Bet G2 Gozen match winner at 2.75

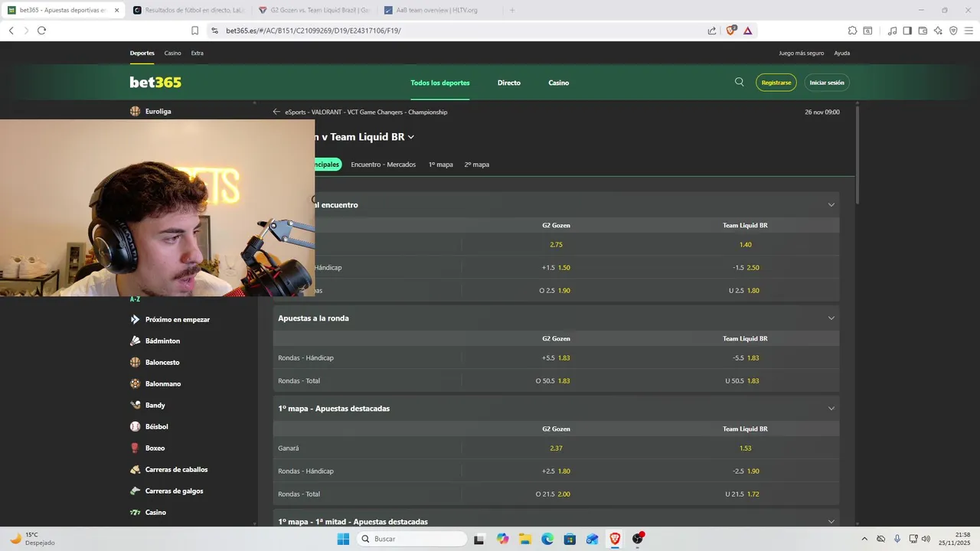click(x=557, y=245)
